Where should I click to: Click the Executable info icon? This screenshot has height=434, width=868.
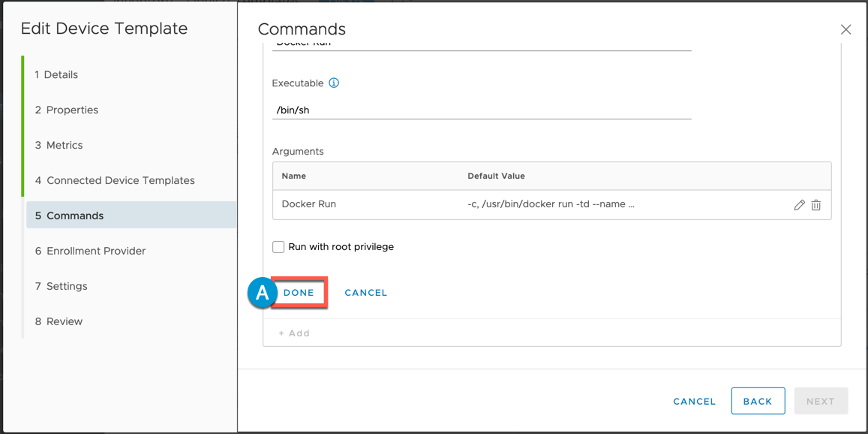point(333,83)
